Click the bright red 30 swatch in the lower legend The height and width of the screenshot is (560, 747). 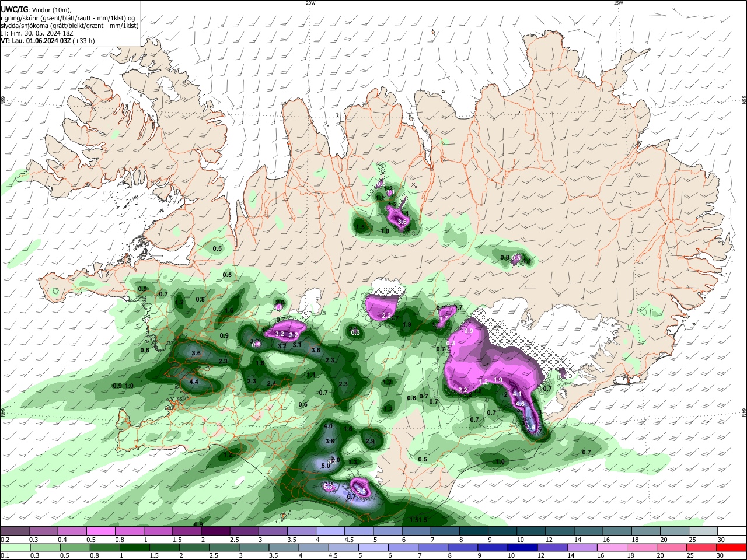click(731, 548)
